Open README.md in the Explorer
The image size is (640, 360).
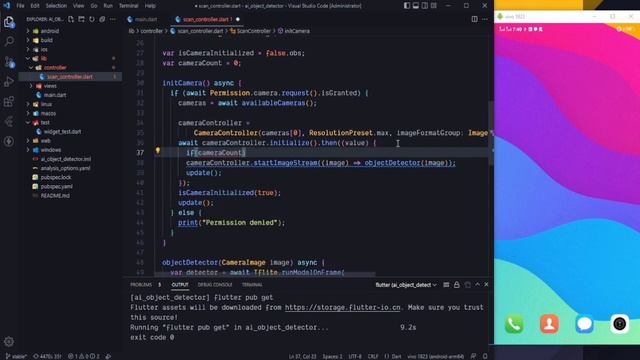pyautogui.click(x=55, y=196)
